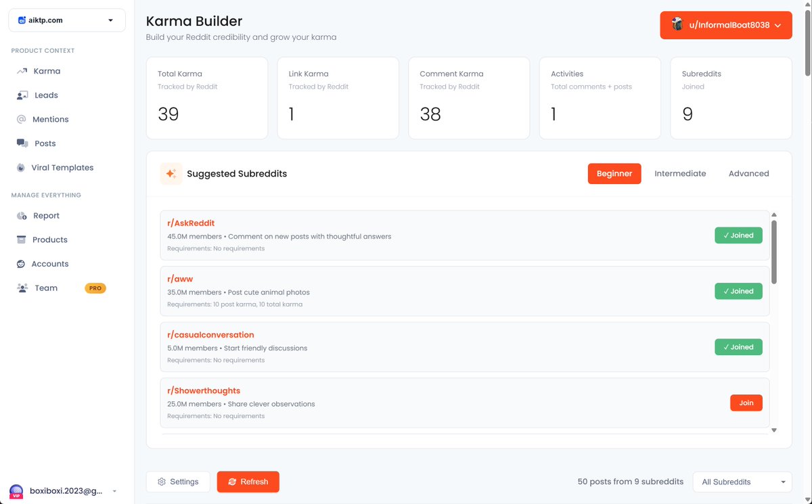Click the 'Share clever observations' text
This screenshot has width=812, height=504.
click(271, 404)
